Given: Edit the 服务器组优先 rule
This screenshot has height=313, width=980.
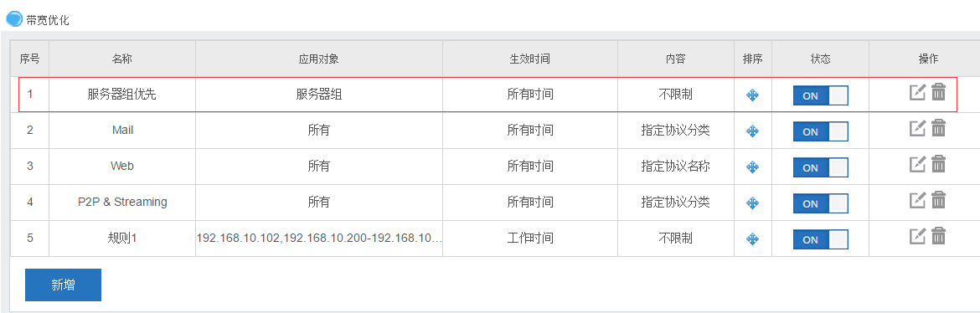Looking at the screenshot, I should tap(917, 92).
